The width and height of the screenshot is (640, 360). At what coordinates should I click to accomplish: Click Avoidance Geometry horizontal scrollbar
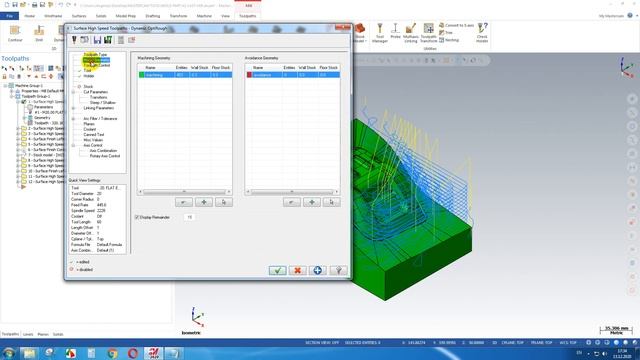click(x=292, y=191)
